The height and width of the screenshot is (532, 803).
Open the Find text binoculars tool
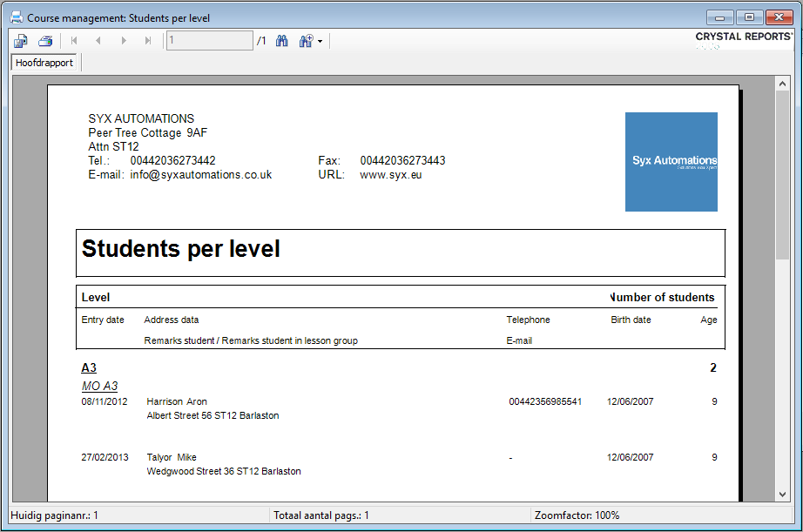tap(281, 41)
